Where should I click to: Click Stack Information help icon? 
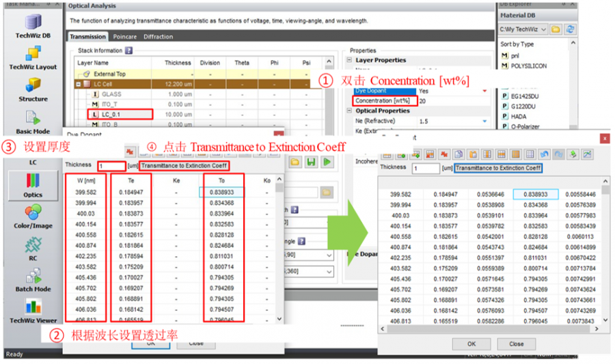point(128,51)
